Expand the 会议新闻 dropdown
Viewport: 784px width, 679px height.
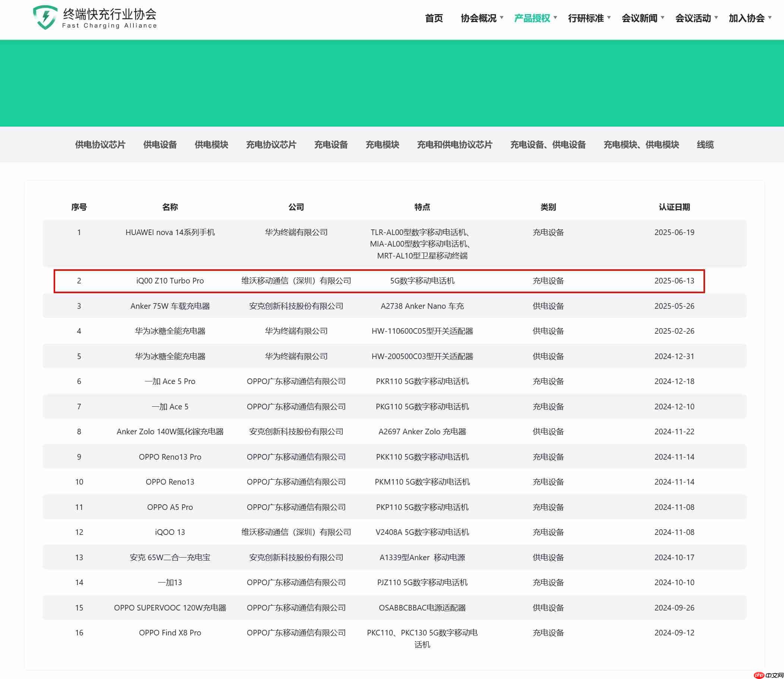coord(640,18)
